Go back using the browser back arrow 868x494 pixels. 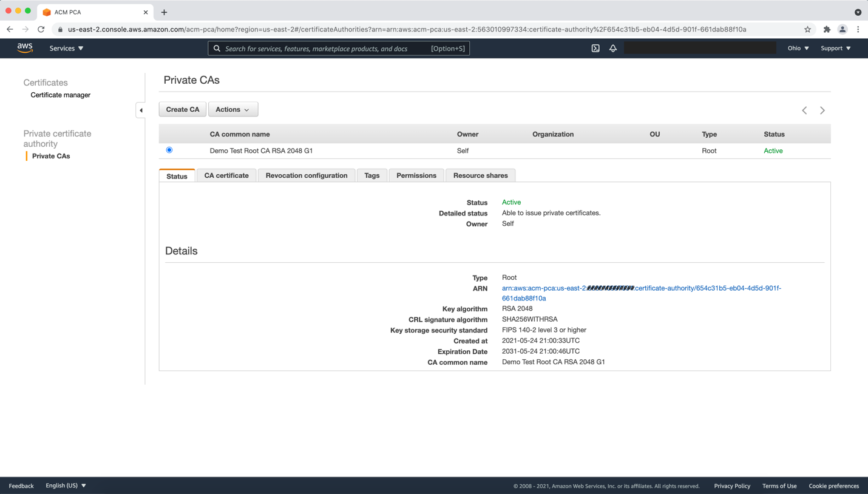click(x=10, y=29)
